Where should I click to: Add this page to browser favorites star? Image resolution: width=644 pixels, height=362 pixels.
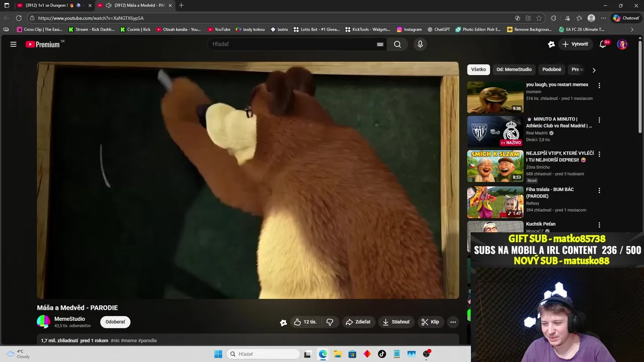[x=539, y=18]
